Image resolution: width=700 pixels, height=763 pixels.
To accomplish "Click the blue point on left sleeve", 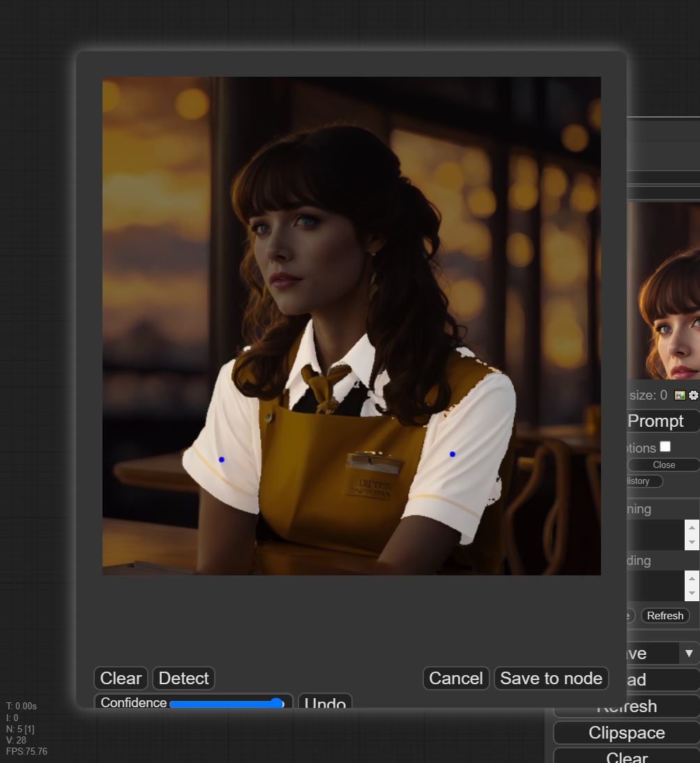I will pyautogui.click(x=222, y=460).
